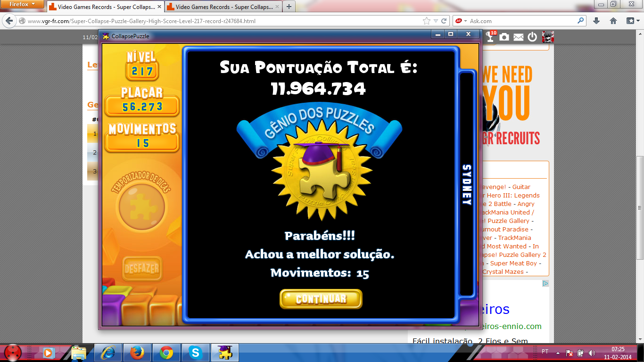Click the URL address bar
Image resolution: width=644 pixels, height=362 pixels.
(222, 21)
